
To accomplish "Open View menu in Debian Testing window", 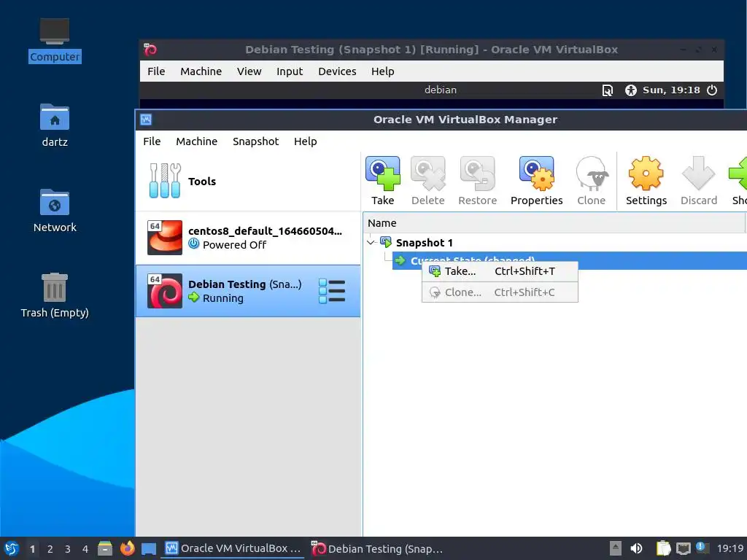I will pos(249,71).
